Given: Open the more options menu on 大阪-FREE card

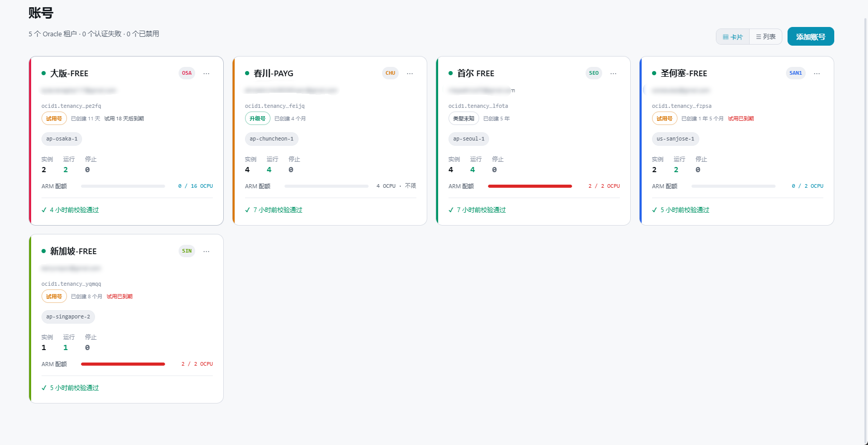Looking at the screenshot, I should tap(207, 74).
